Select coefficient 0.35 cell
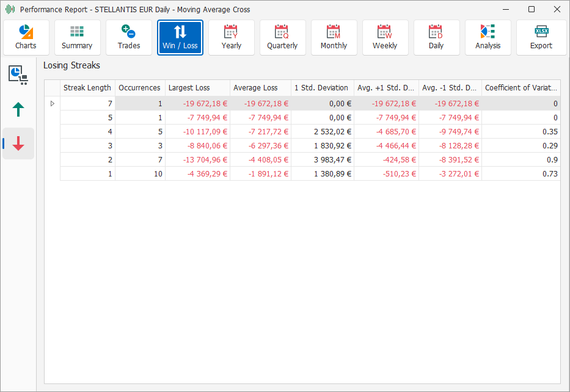The height and width of the screenshot is (392, 570). point(521,131)
